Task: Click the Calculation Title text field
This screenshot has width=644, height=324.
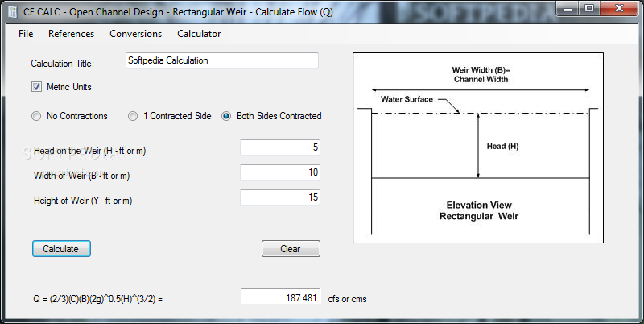Action: (x=221, y=60)
